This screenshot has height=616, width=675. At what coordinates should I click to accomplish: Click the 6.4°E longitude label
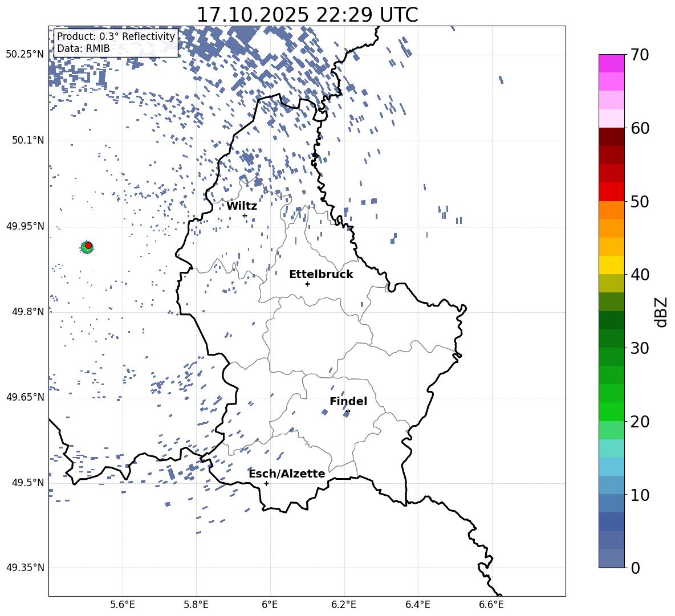pos(417,605)
